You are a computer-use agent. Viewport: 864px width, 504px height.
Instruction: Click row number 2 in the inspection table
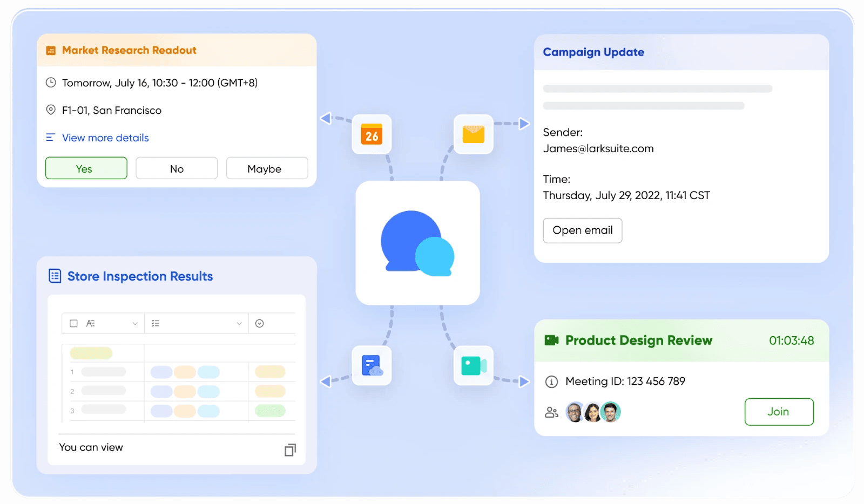[x=72, y=391]
